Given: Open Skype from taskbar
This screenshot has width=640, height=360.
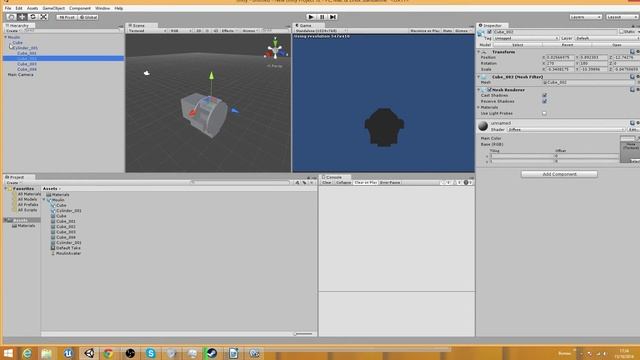Looking at the screenshot, I should click(151, 353).
